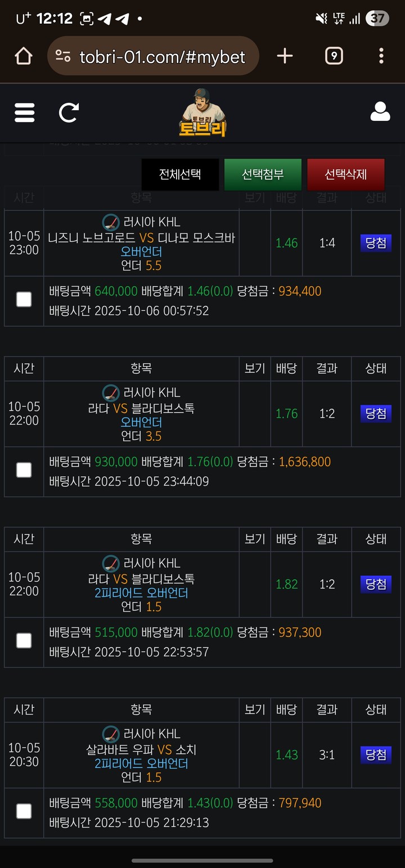Viewport: 405px width, 868px height.
Task: Check the 640,000 bet checkbox
Action: 24,300
